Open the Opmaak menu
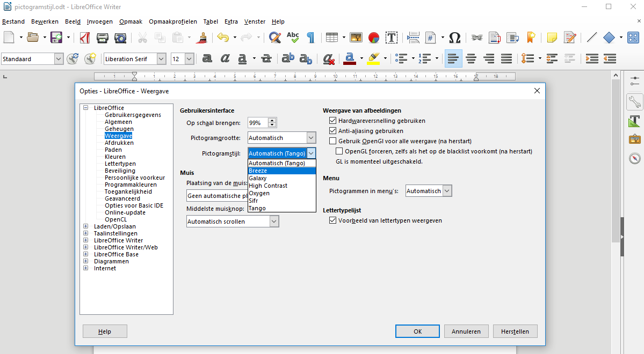The width and height of the screenshot is (644, 354). click(x=131, y=21)
